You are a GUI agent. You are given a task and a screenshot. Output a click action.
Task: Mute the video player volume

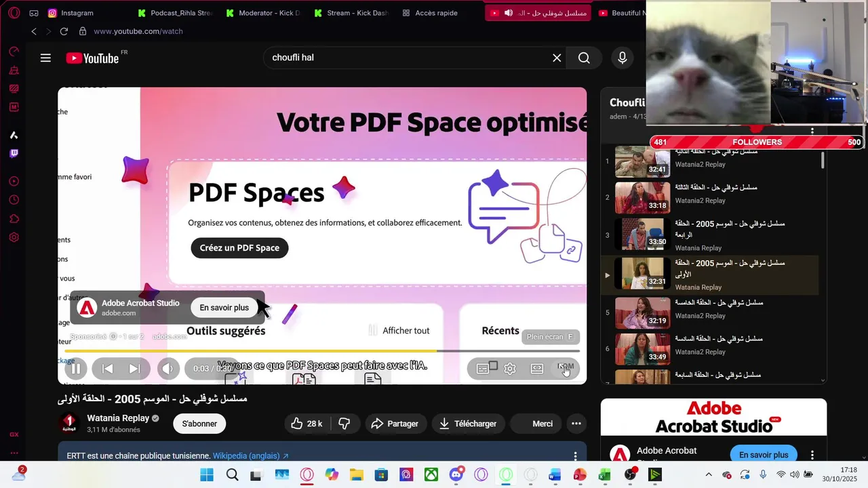pos(167,369)
